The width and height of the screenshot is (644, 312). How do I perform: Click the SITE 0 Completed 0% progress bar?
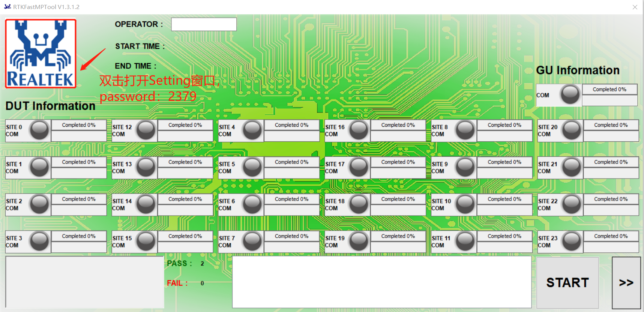79,125
